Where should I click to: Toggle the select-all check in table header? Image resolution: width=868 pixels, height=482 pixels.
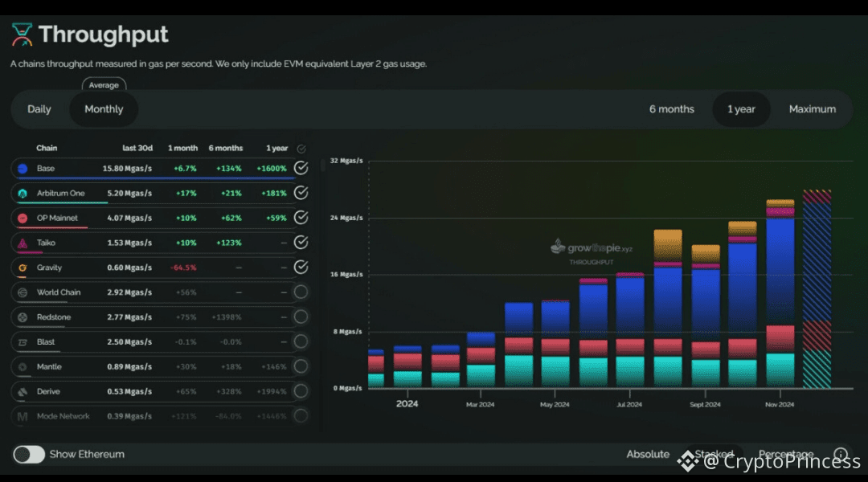tap(301, 149)
